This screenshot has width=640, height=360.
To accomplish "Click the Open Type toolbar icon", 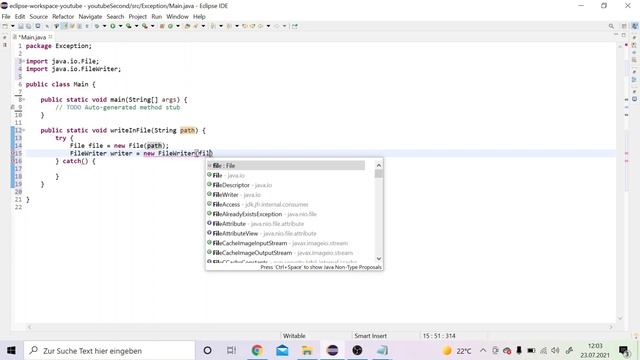I will click(187, 26).
